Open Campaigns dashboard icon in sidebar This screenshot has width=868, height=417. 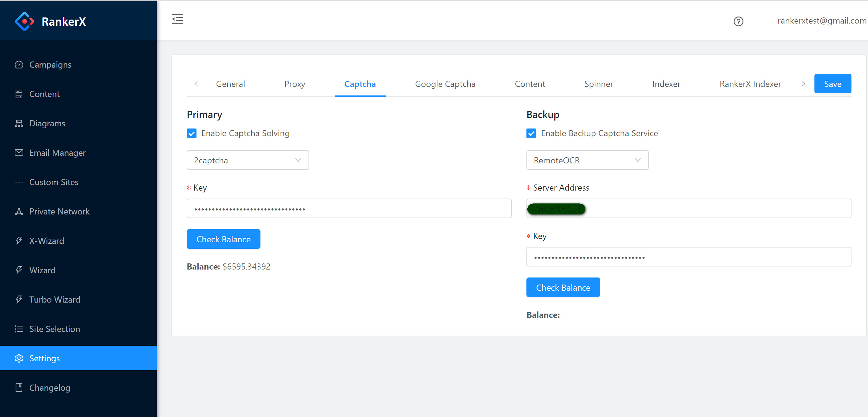tap(19, 64)
